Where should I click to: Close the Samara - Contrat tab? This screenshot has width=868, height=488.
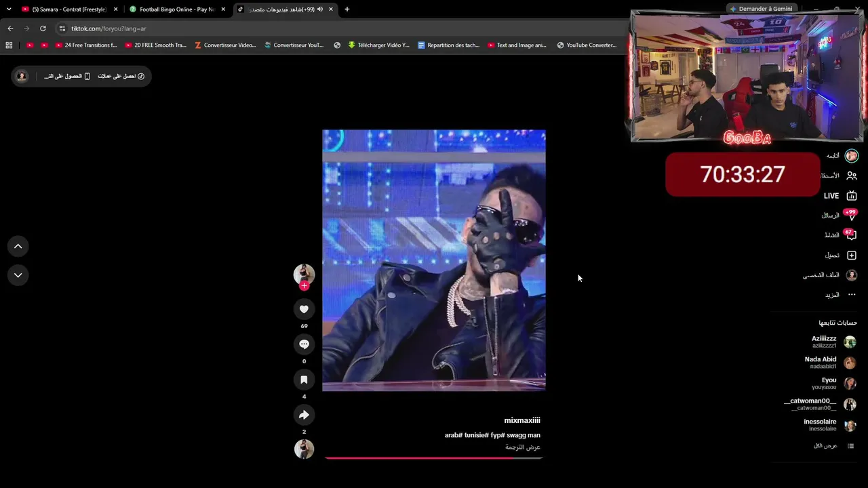(x=116, y=9)
